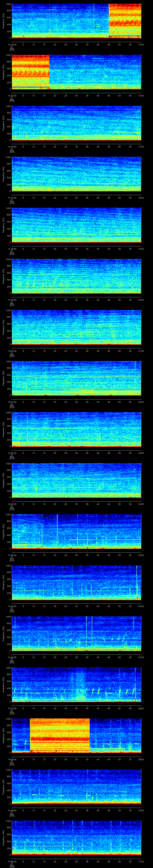Click the spectrogram panel starting at 14:29:00
This screenshot has height=868, width=153.
click(x=76, y=786)
